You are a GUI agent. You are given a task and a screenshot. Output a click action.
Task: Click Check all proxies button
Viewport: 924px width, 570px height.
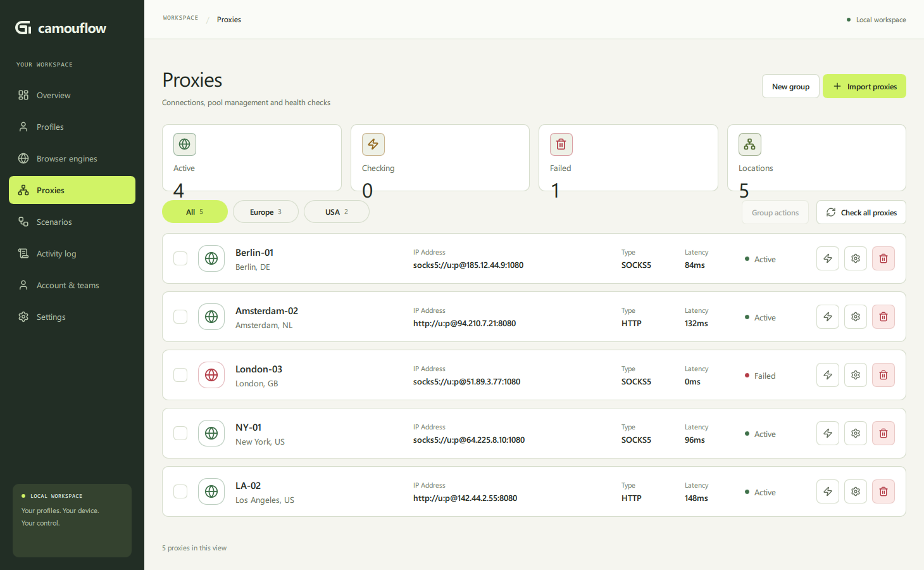tap(861, 212)
